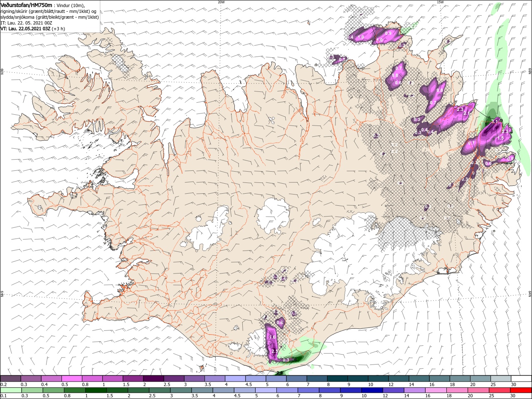Pick the lavender 4–4.5 snow legend swatch
The width and height of the screenshot is (532, 399).
click(x=236, y=379)
